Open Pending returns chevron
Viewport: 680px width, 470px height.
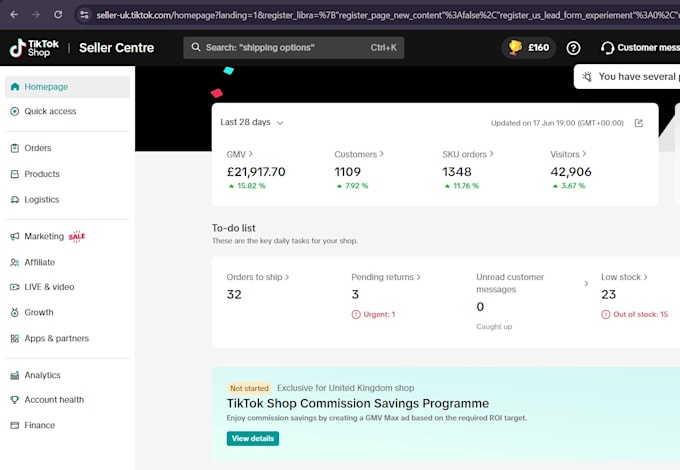[x=418, y=277]
